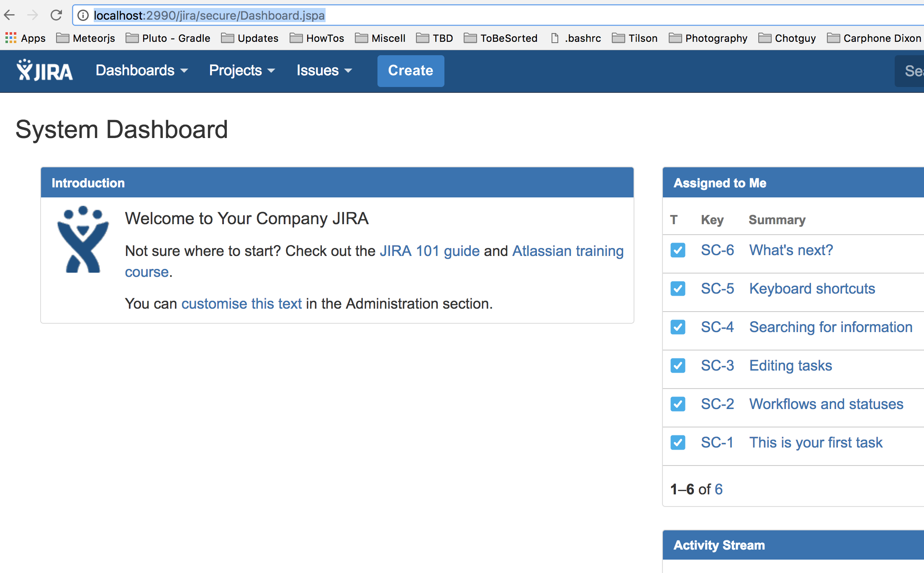Reload the page with refresh icon
924x573 pixels.
tap(56, 15)
